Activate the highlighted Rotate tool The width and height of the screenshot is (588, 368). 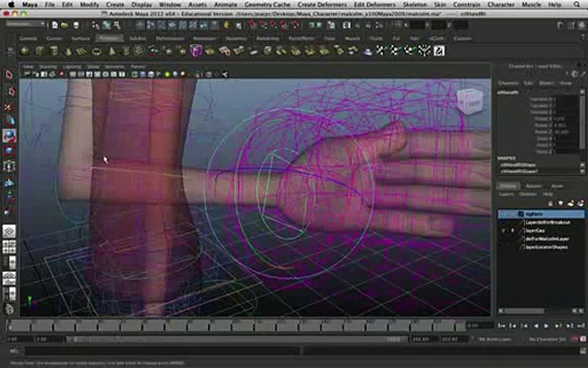[x=9, y=136]
